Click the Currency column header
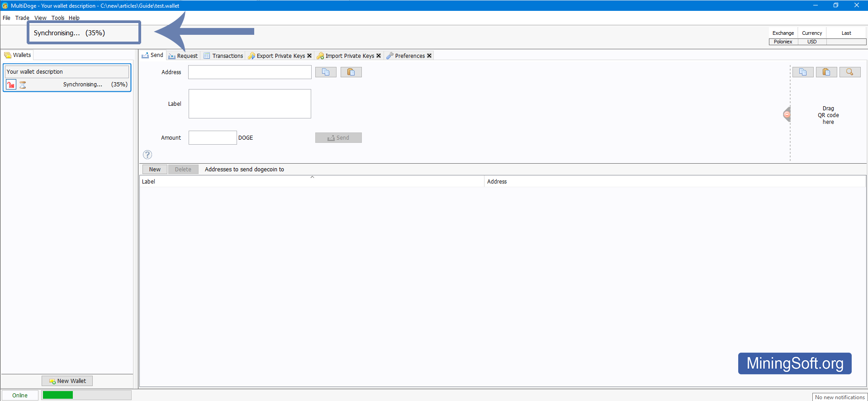The height and width of the screenshot is (401, 868). coord(812,33)
